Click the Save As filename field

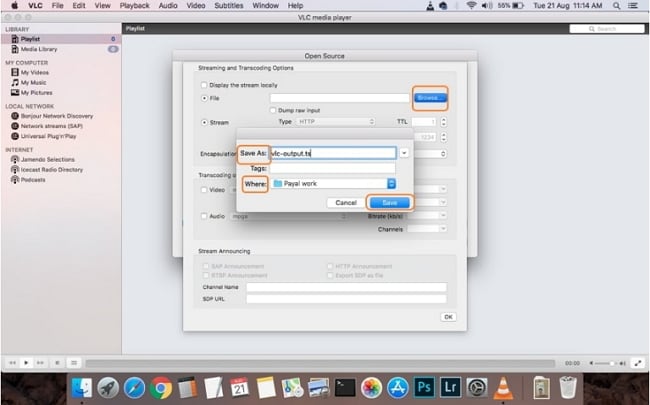(x=333, y=153)
